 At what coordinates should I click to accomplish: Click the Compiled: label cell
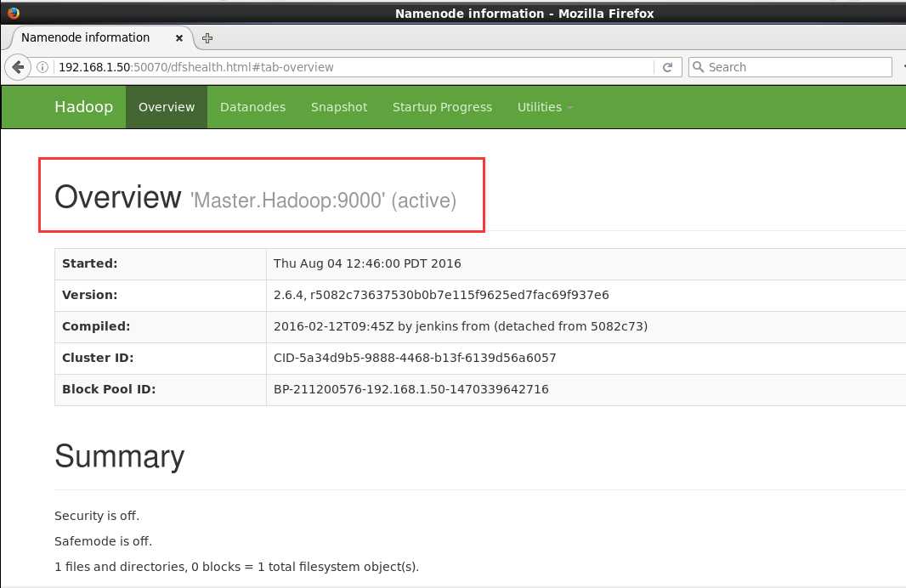[161, 326]
